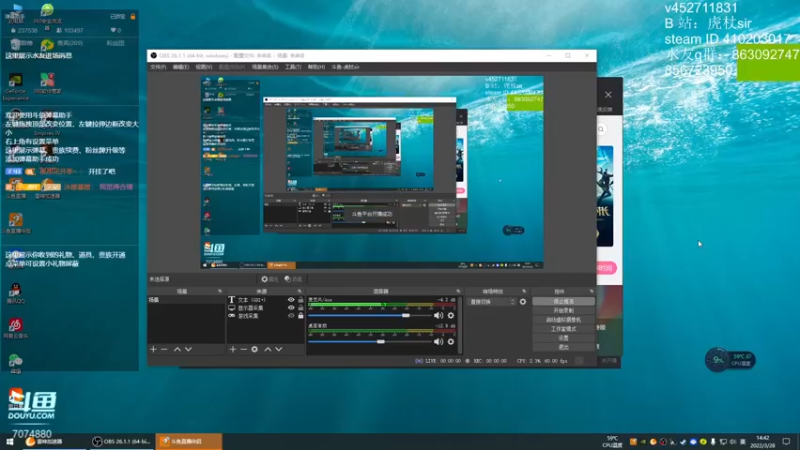Screen dimensions: 800x450
Task: Toggle lock on the display capture source
Action: pos(301,308)
